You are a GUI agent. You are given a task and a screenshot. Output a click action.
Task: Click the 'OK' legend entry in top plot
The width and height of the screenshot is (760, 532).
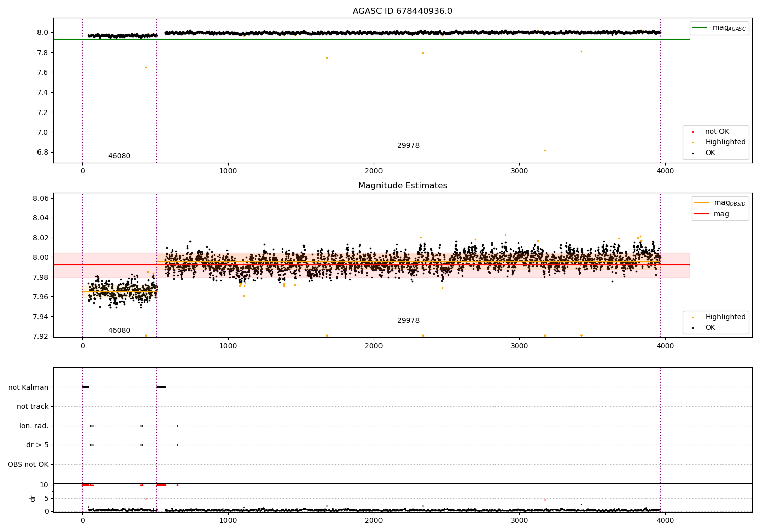(x=710, y=153)
